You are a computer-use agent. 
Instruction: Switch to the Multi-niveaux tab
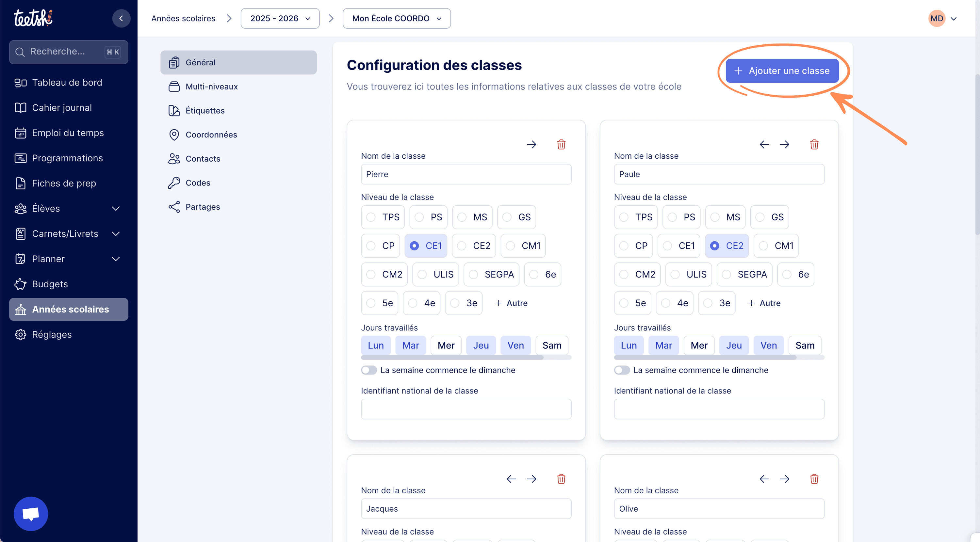pyautogui.click(x=238, y=86)
